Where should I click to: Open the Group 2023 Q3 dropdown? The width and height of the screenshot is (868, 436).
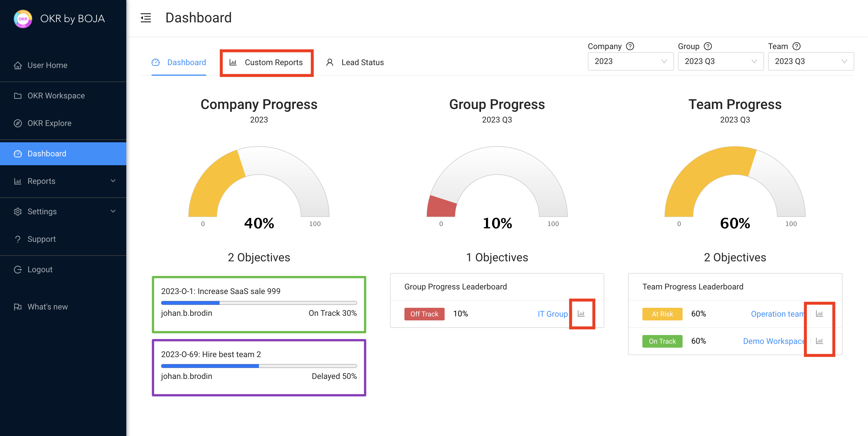[x=720, y=61]
